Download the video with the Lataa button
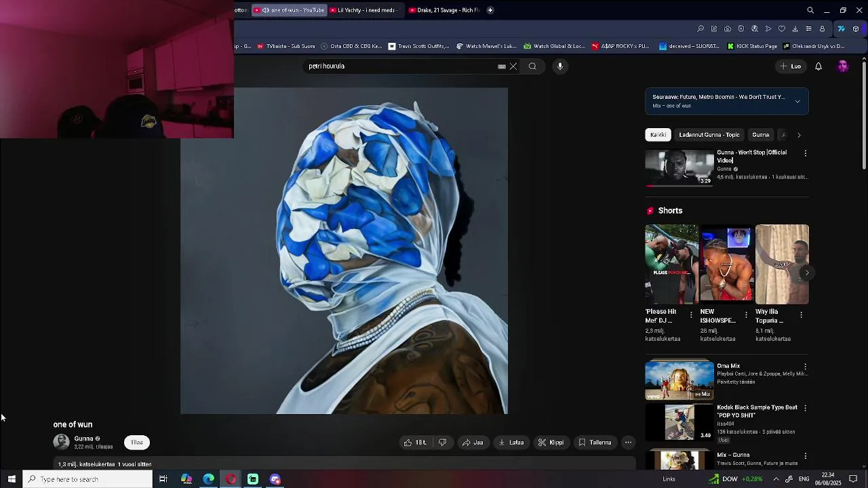 pyautogui.click(x=511, y=443)
